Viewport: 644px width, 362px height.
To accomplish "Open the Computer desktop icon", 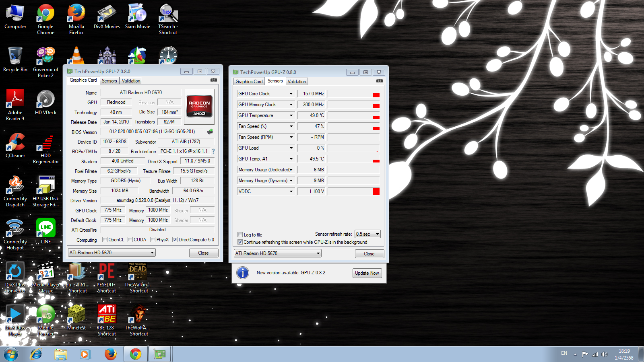I will coord(15,17).
